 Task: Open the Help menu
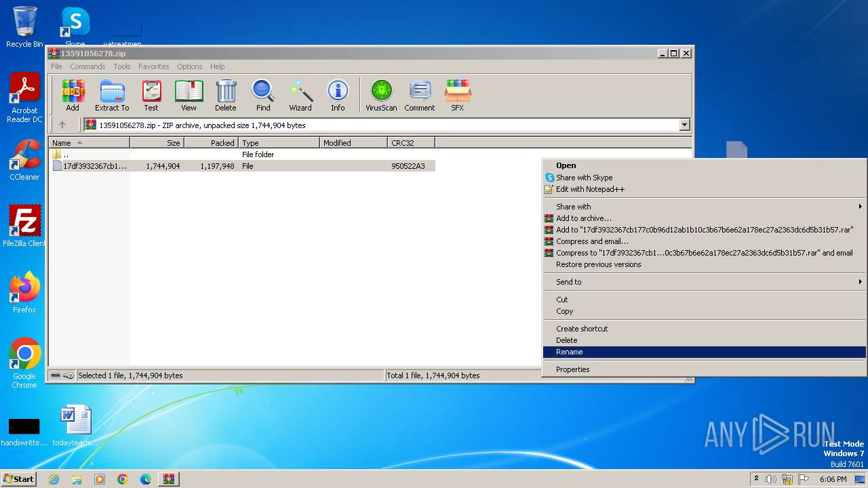[x=217, y=66]
